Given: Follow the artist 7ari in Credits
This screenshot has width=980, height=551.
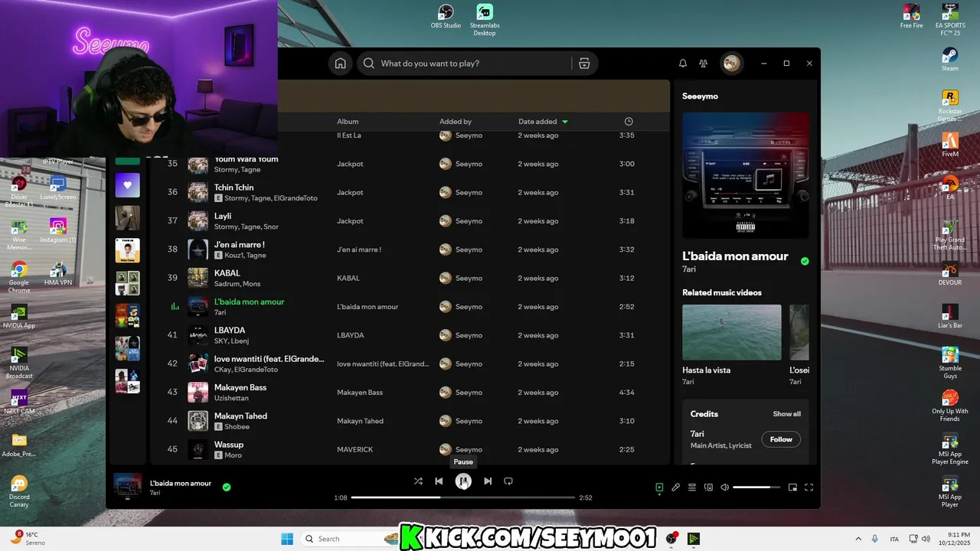Looking at the screenshot, I should (781, 439).
